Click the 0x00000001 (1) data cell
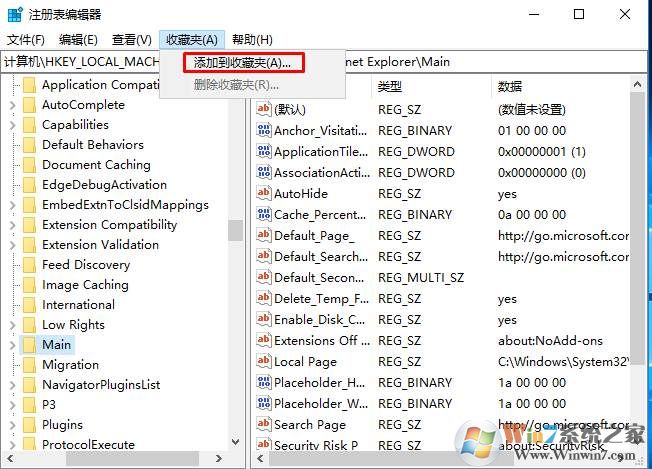Viewport: 652px width, 469px height. pyautogui.click(x=541, y=152)
